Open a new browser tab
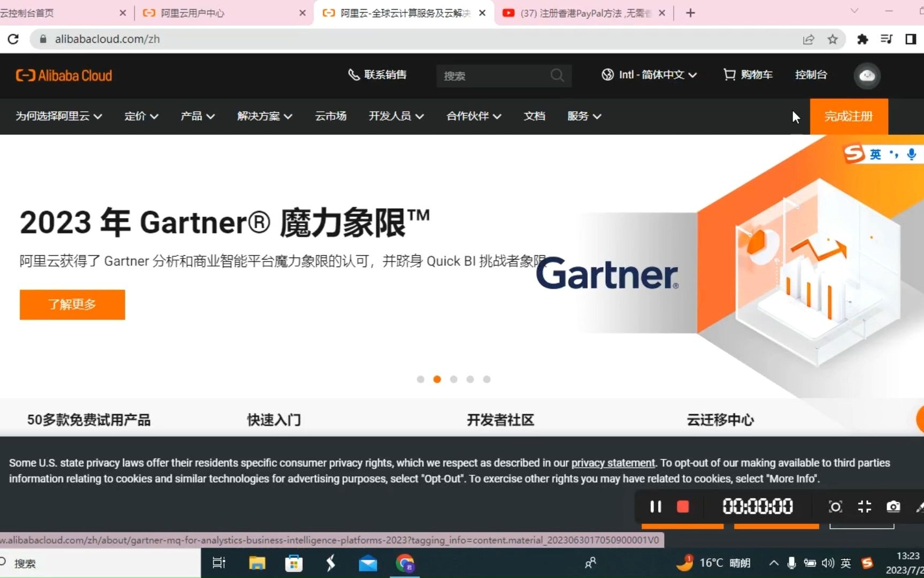Image resolution: width=924 pixels, height=578 pixels. pos(690,13)
